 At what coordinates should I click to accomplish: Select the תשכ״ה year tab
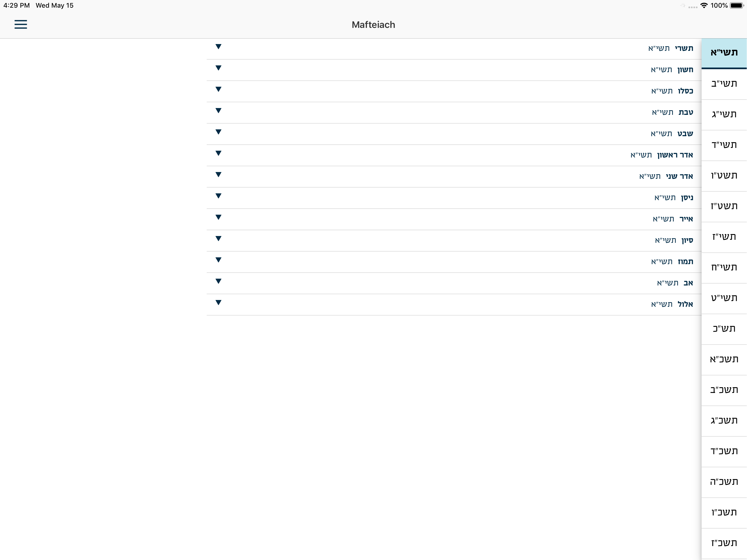[x=724, y=482]
